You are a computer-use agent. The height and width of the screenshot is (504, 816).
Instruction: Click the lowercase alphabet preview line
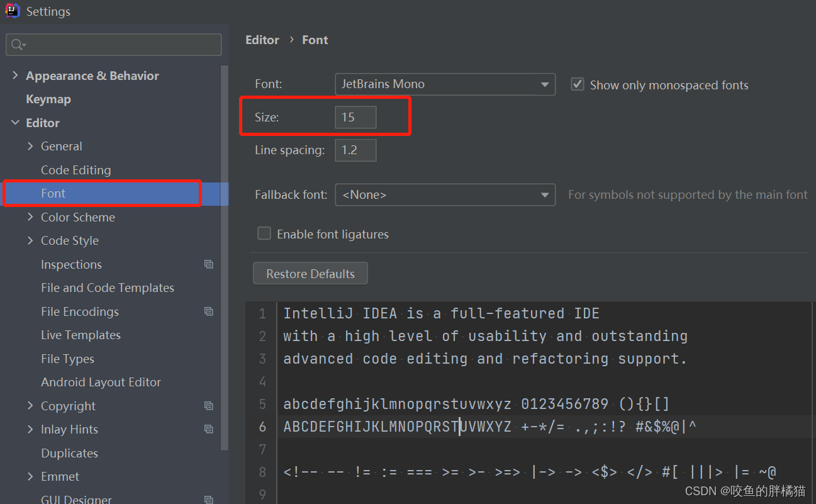(476, 404)
